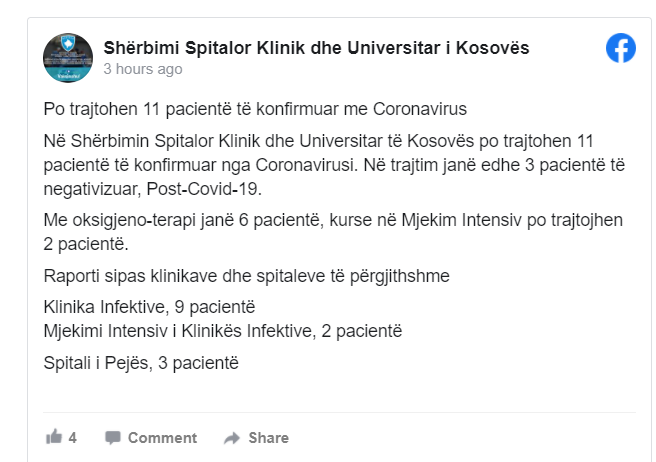Image resolution: width=656 pixels, height=462 pixels.
Task: Click the Share button label
Action: coord(269,438)
